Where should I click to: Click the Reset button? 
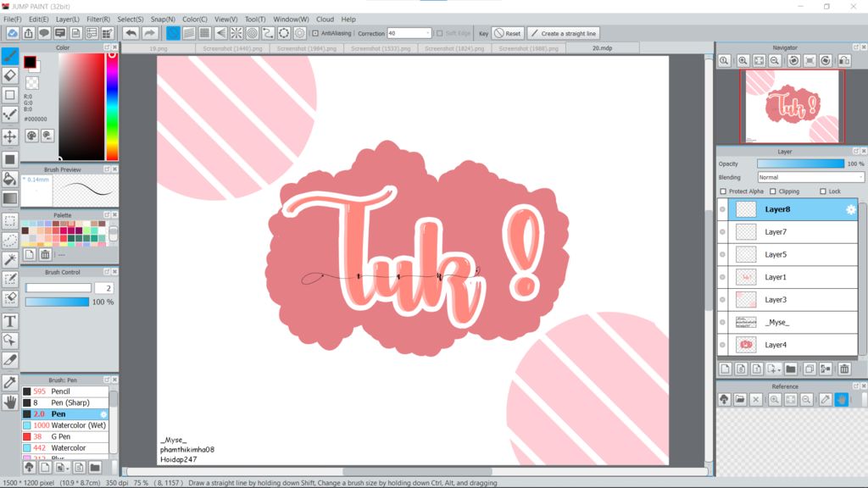click(x=508, y=33)
